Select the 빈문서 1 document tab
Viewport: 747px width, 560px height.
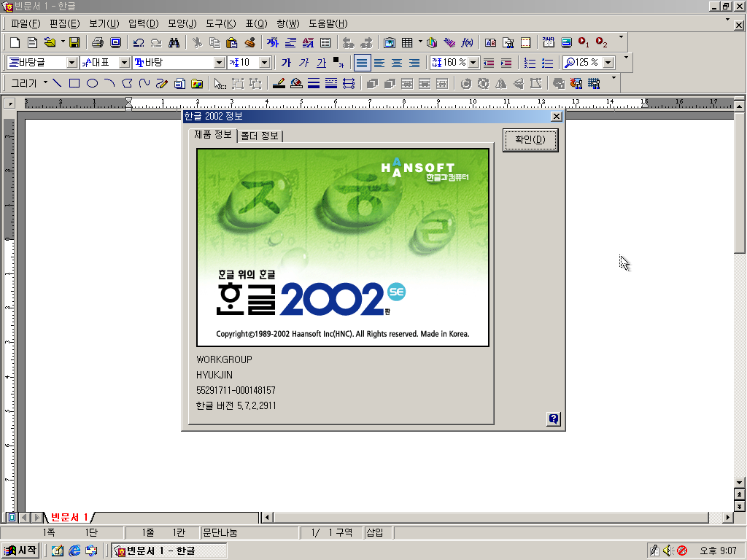tap(69, 517)
